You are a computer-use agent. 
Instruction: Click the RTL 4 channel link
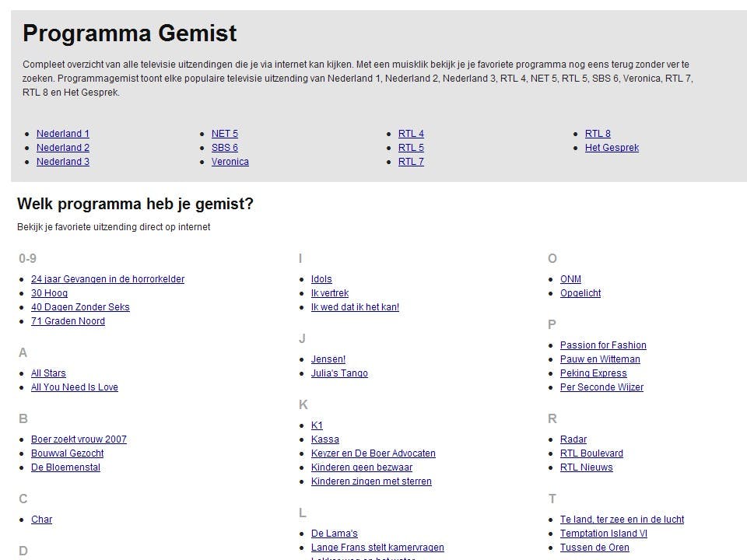click(x=411, y=134)
